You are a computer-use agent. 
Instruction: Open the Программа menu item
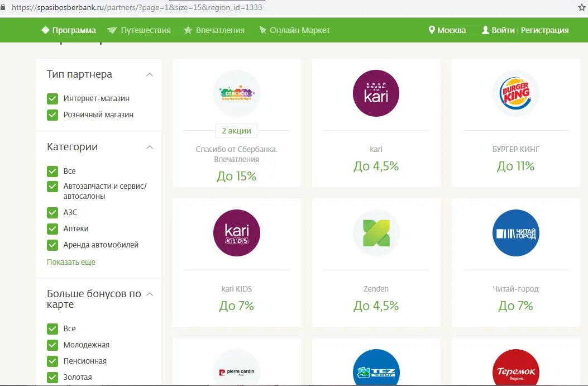[74, 30]
